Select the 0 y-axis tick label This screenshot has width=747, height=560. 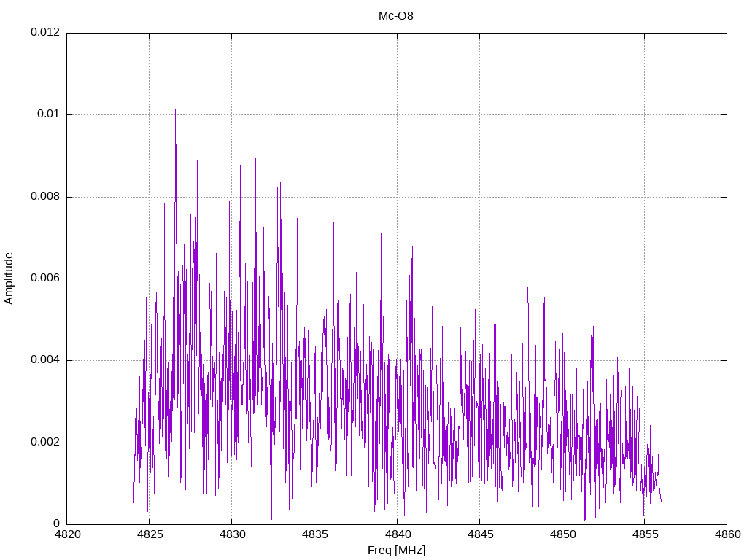pyautogui.click(x=57, y=524)
